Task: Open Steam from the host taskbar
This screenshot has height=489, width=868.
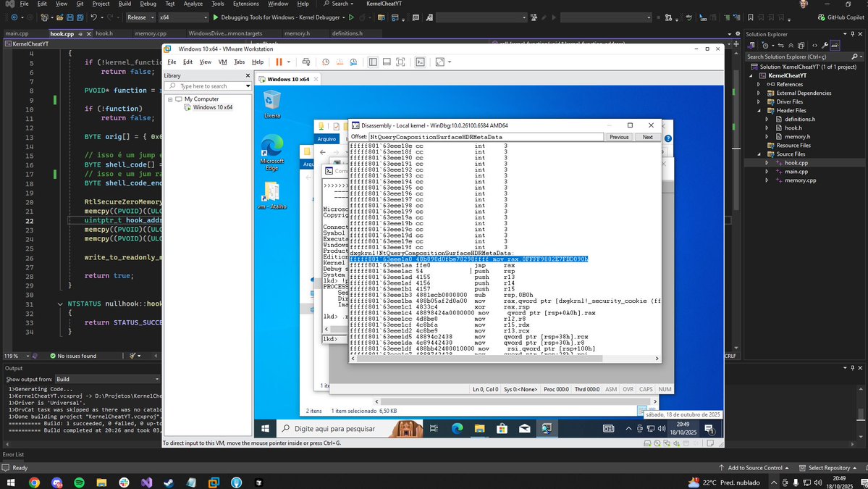Action: click(169, 482)
